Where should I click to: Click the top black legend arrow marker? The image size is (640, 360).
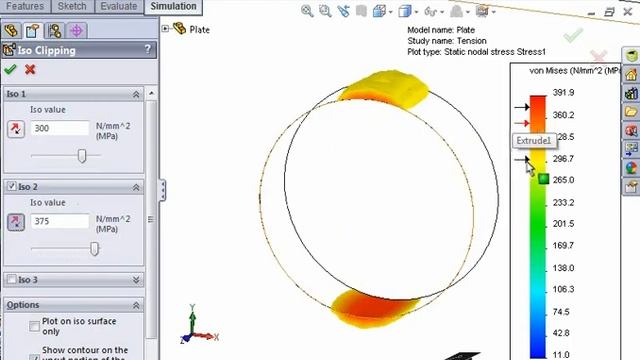[522, 107]
